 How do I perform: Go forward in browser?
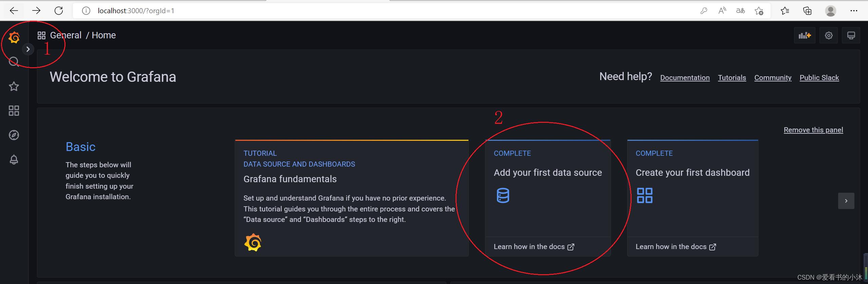[x=36, y=11]
